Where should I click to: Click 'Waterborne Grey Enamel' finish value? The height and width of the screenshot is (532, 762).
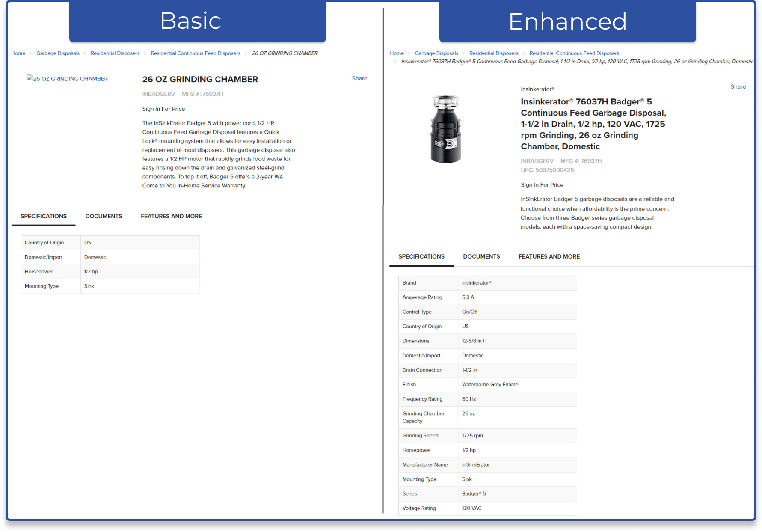pyautogui.click(x=491, y=385)
